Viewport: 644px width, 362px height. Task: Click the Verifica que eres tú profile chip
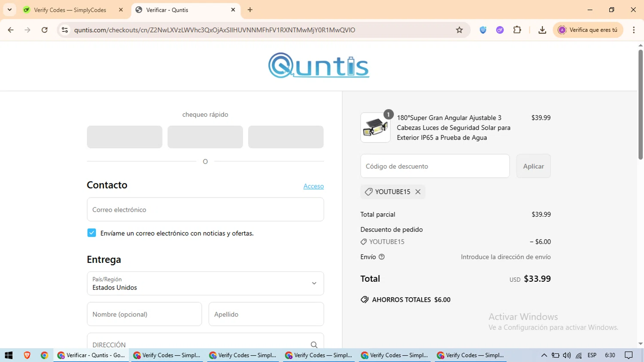(588, 30)
